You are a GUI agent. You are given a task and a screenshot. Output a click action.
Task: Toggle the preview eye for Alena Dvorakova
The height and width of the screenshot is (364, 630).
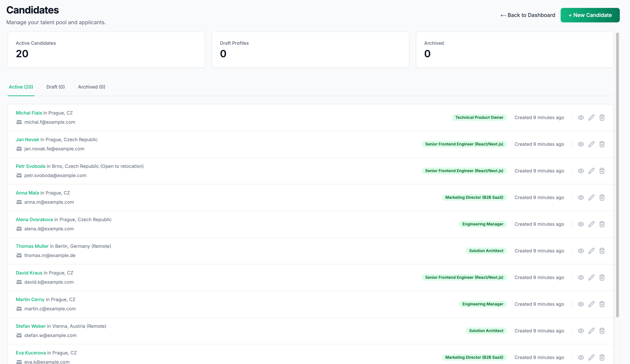[581, 224]
